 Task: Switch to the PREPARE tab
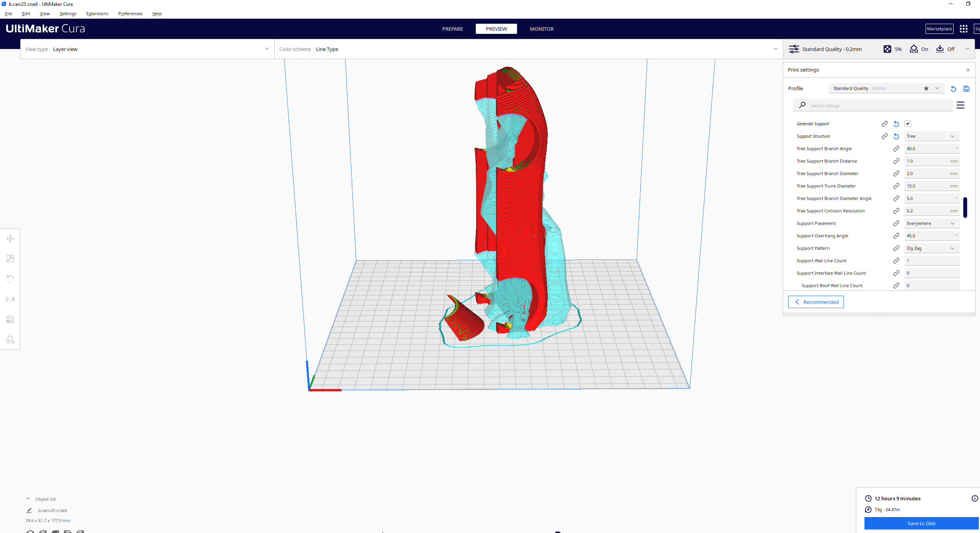pos(452,29)
